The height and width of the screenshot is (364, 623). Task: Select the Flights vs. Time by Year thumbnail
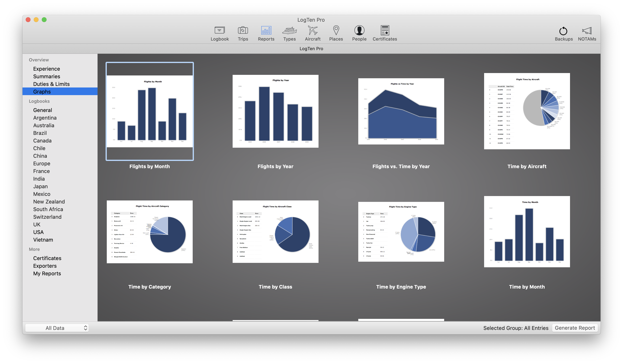[401, 111]
